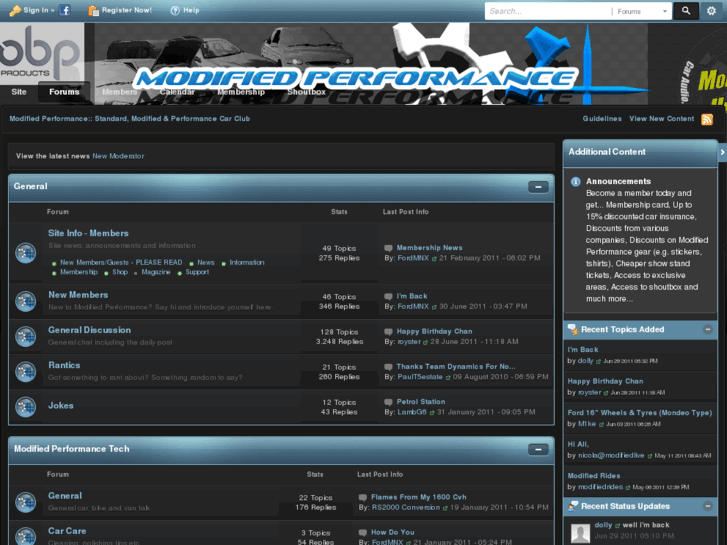Open the Shoutbox tab

click(306, 92)
